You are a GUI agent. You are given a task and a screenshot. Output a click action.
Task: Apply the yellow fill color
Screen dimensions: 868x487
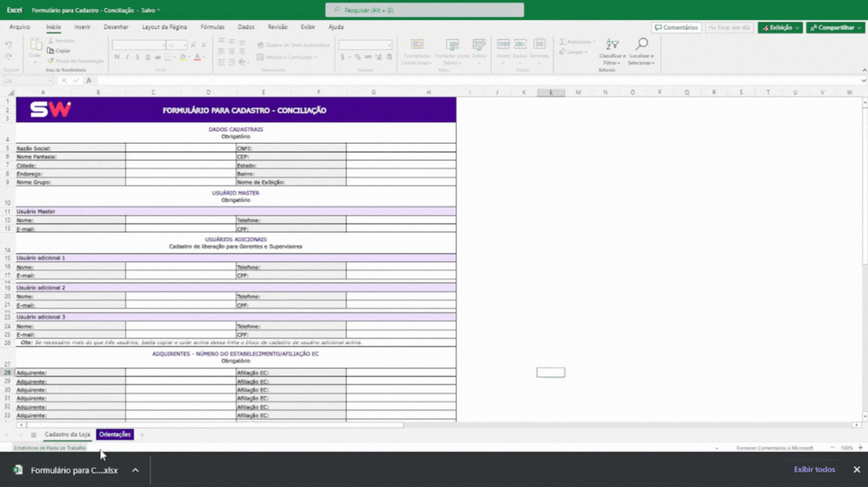[183, 57]
